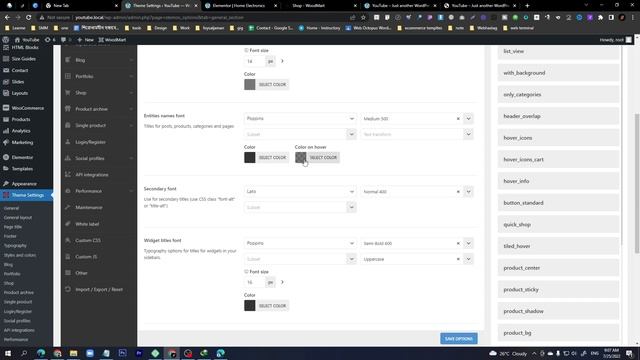Click the Social profiles section icon
This screenshot has height=360, width=640.
[x=68, y=158]
